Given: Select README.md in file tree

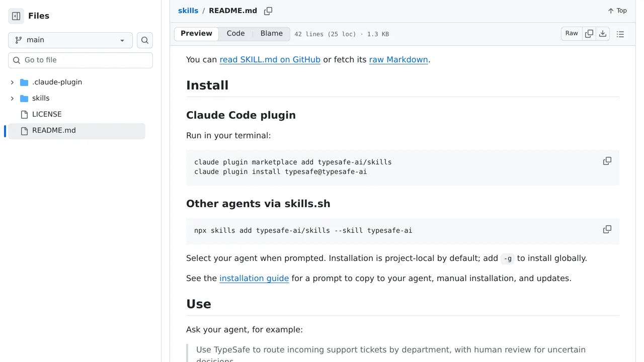Looking at the screenshot, I should pos(76,131).
